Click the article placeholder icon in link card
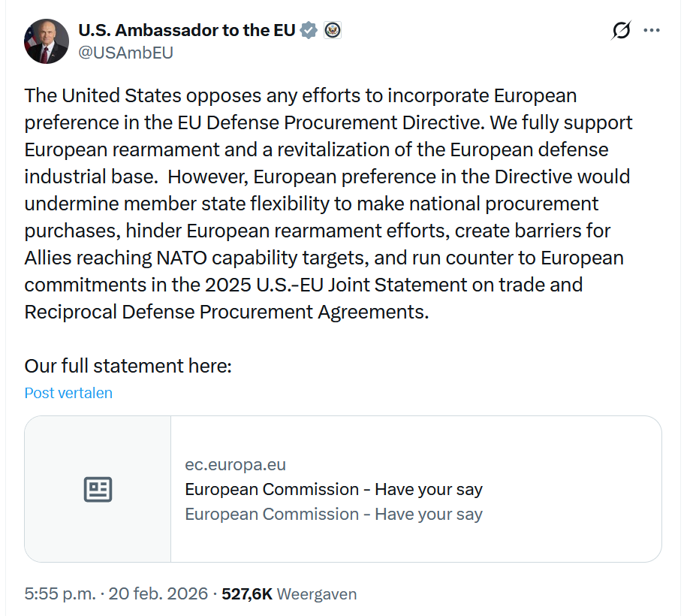This screenshot has width=699, height=616. (98, 489)
